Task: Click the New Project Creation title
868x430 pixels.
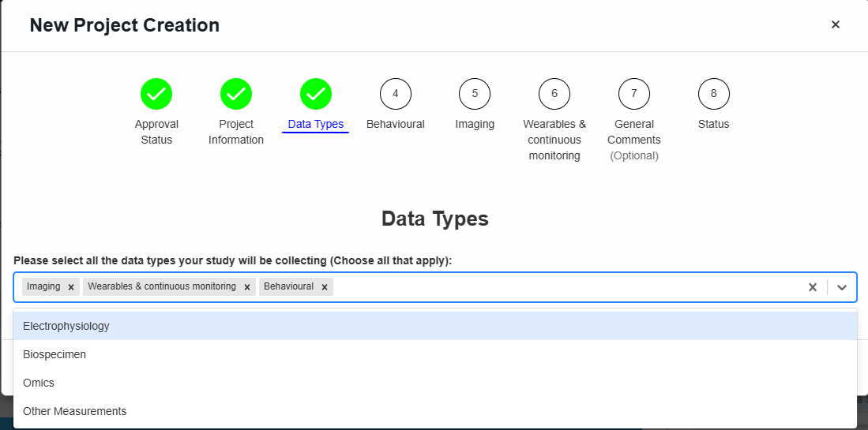Action: (125, 25)
